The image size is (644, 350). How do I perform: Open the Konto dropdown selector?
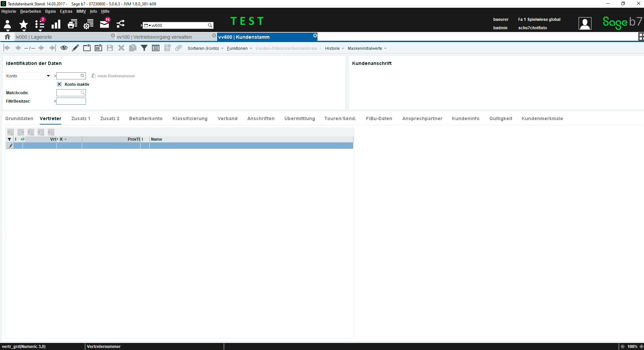click(28, 76)
